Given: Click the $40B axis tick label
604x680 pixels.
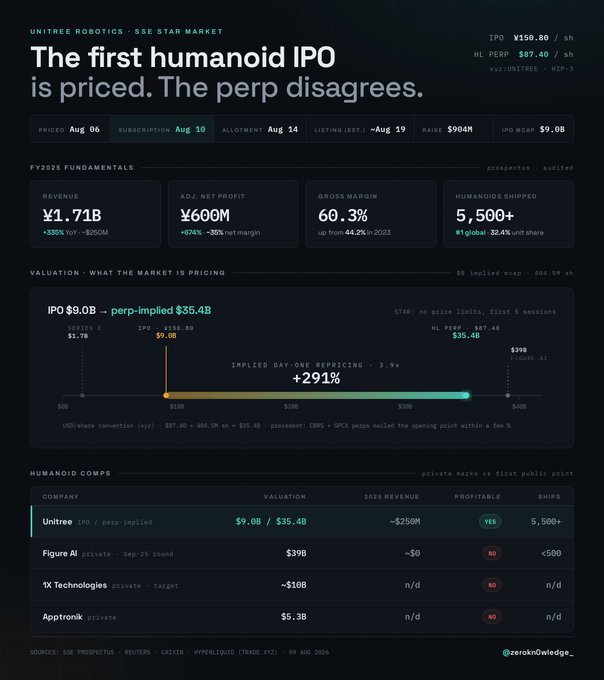Looking at the screenshot, I should [x=519, y=407].
